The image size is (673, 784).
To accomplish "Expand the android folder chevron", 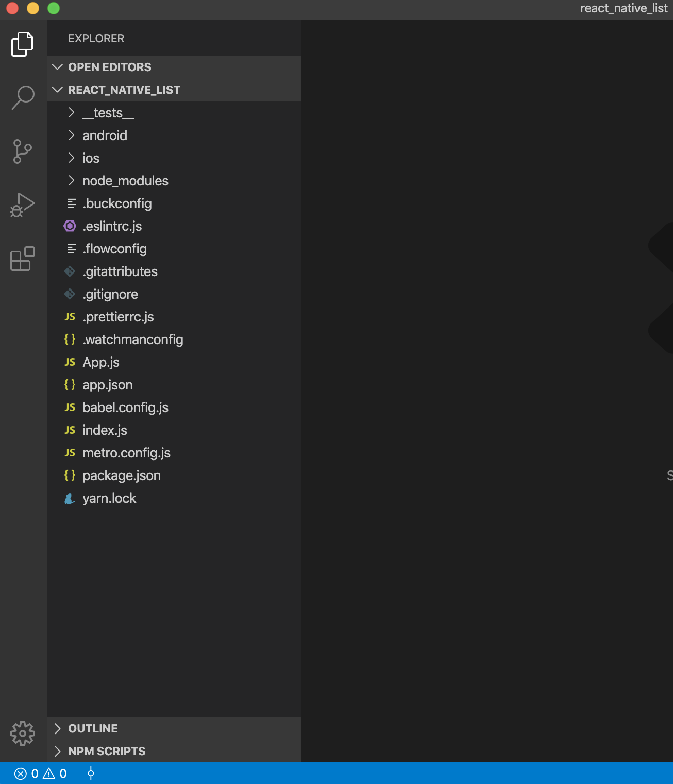I will point(72,135).
